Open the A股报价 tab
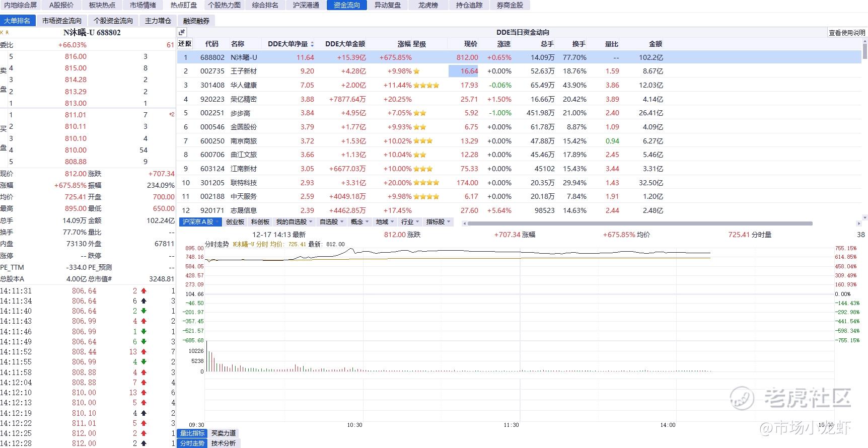The width and height of the screenshot is (868, 448). pyautogui.click(x=61, y=5)
